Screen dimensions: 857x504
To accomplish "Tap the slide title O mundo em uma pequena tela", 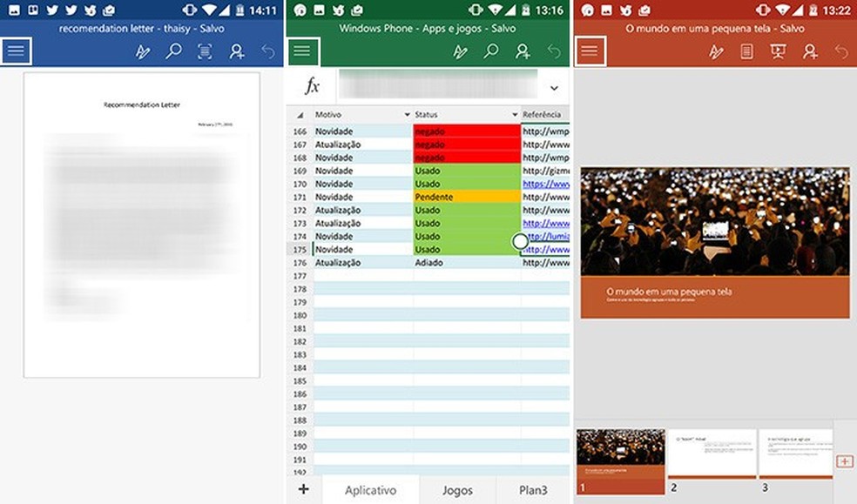I will coord(669,292).
